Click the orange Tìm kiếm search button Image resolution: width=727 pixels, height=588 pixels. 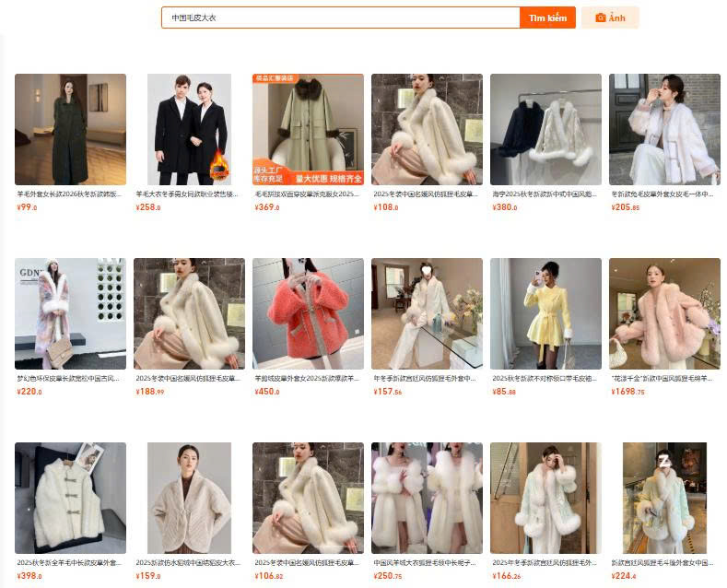[547, 18]
